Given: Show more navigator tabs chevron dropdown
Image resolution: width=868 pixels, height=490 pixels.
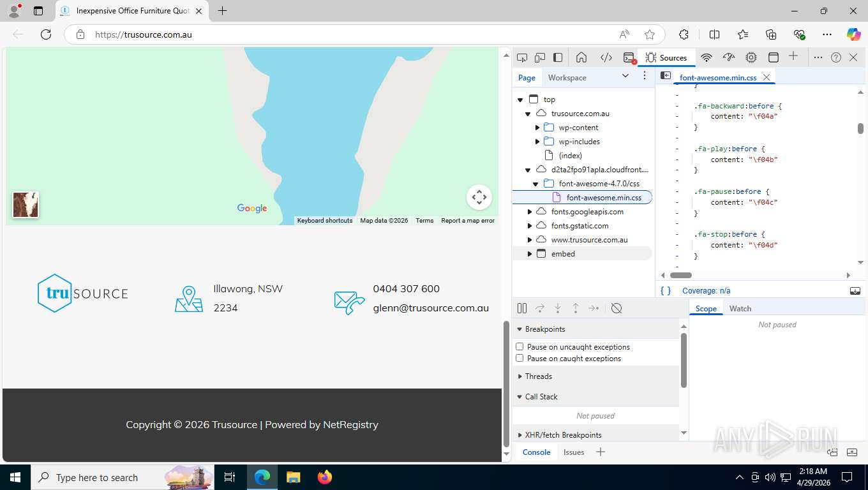Looking at the screenshot, I should (625, 76).
